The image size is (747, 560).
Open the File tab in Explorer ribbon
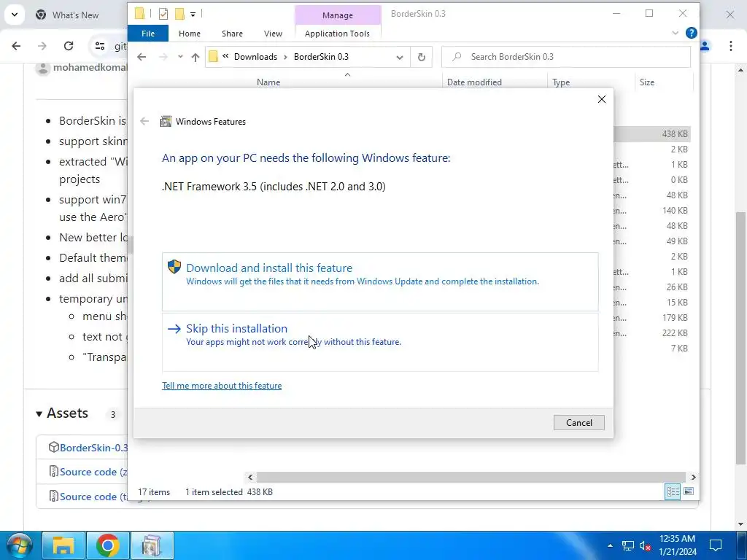tap(148, 34)
